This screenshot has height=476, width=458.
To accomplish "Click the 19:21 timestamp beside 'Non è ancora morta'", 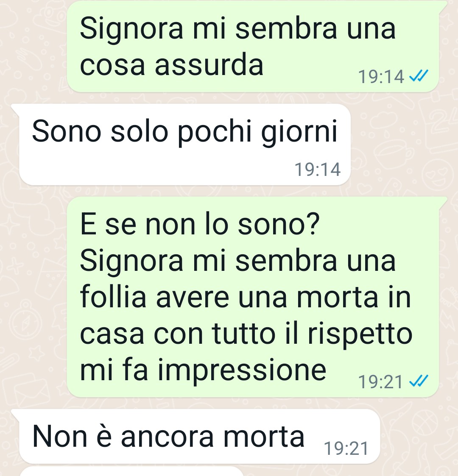I will [x=346, y=448].
